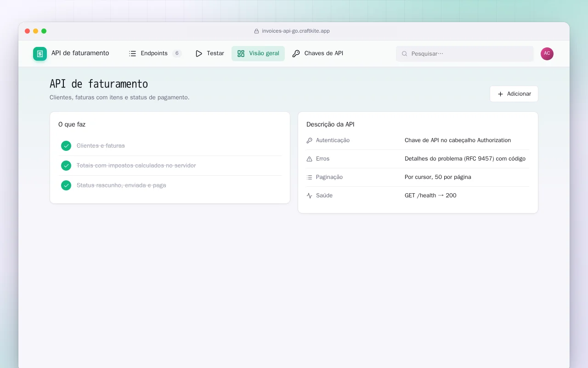This screenshot has height=368, width=588.
Task: Uncheck Totais com impostos calculados no servidor
Action: click(x=66, y=166)
